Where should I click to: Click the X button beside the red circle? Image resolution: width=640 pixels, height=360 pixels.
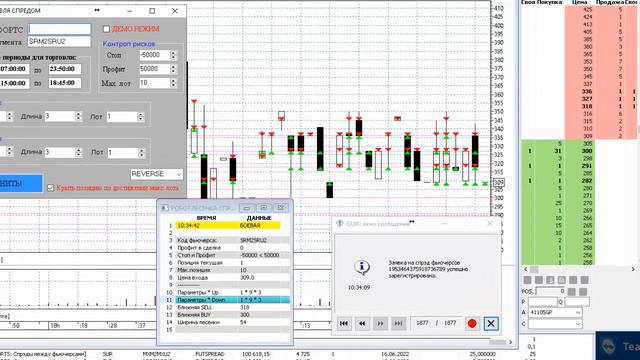(x=491, y=323)
